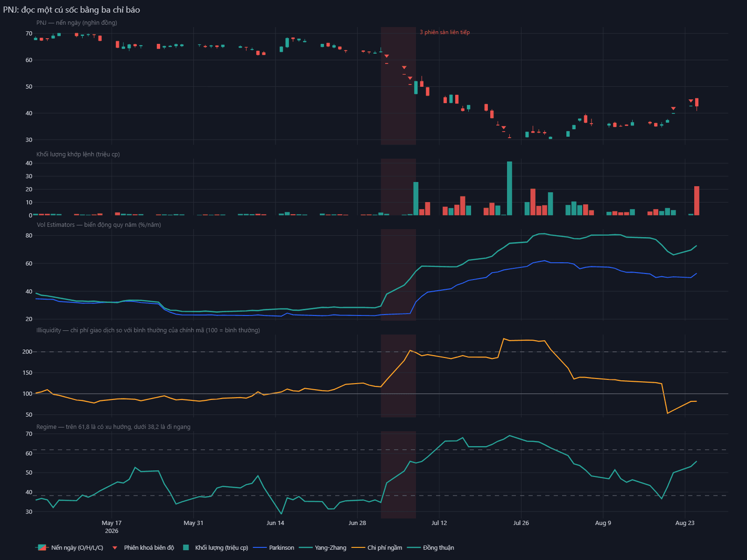The width and height of the screenshot is (747, 560).
Task: Click the chart title starting with PNJ: đọc
Action: tap(71, 10)
